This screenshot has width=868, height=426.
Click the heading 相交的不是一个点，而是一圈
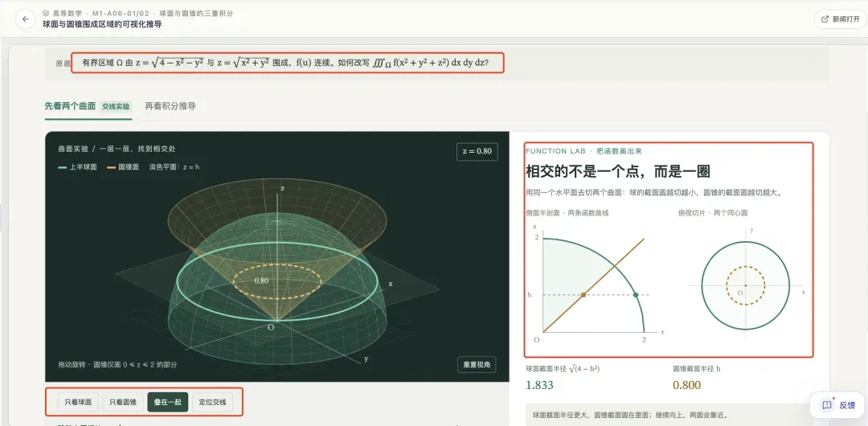618,172
